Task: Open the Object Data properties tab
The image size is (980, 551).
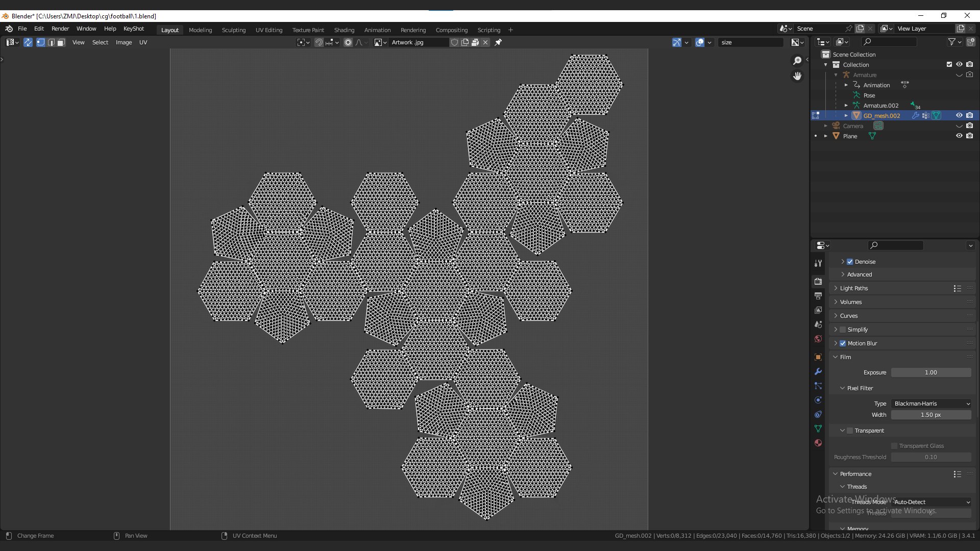Action: click(818, 429)
